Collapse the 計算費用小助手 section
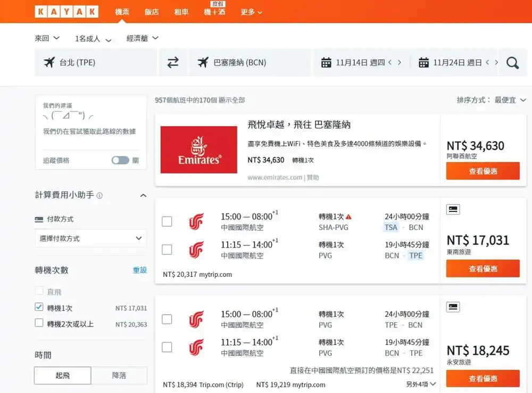Screen dimensions: 532x393 pyautogui.click(x=144, y=195)
